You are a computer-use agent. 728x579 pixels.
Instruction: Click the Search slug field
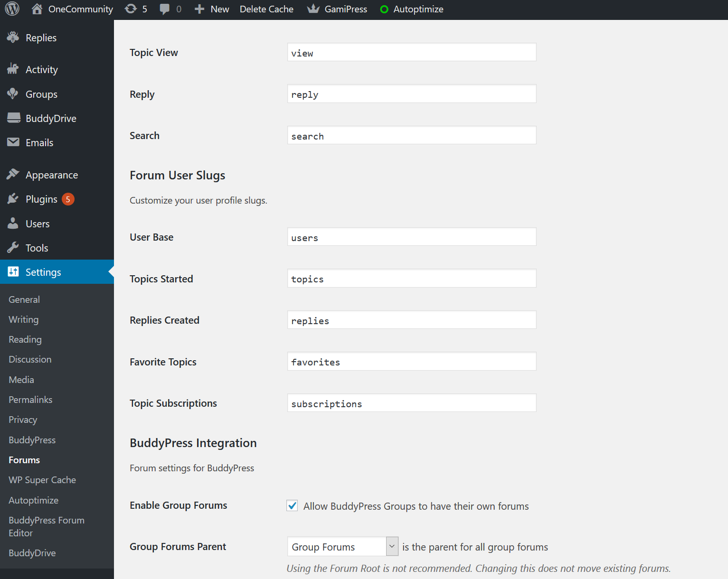[412, 135]
